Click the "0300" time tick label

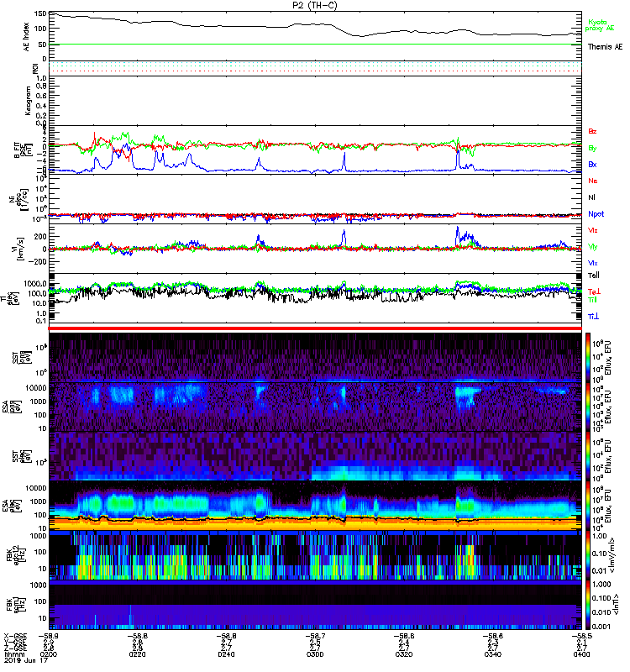315,654
